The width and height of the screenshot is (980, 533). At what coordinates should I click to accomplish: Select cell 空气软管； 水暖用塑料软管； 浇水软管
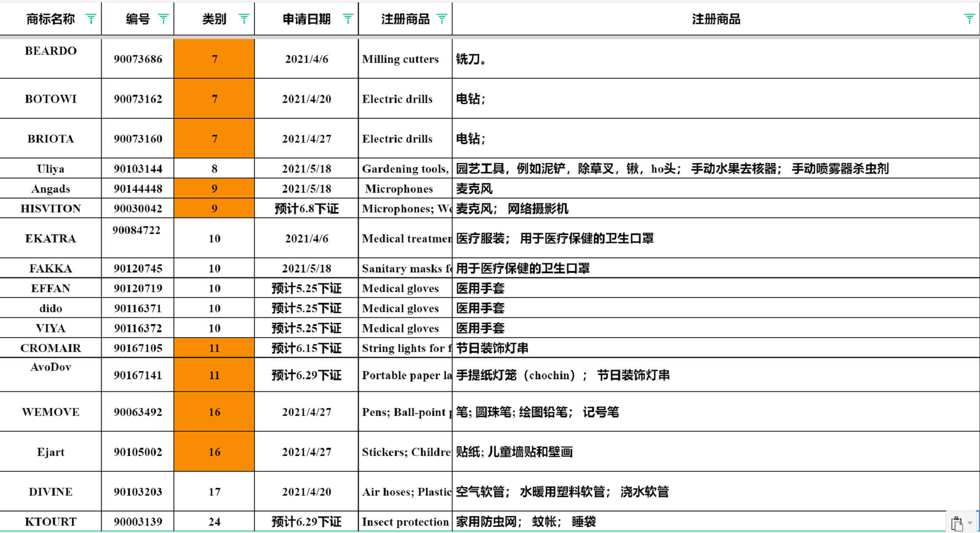point(716,492)
